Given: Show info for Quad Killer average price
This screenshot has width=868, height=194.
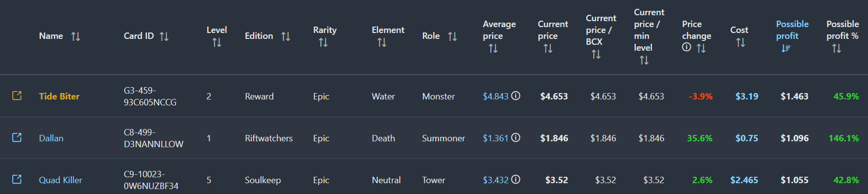Looking at the screenshot, I should pyautogui.click(x=516, y=179).
